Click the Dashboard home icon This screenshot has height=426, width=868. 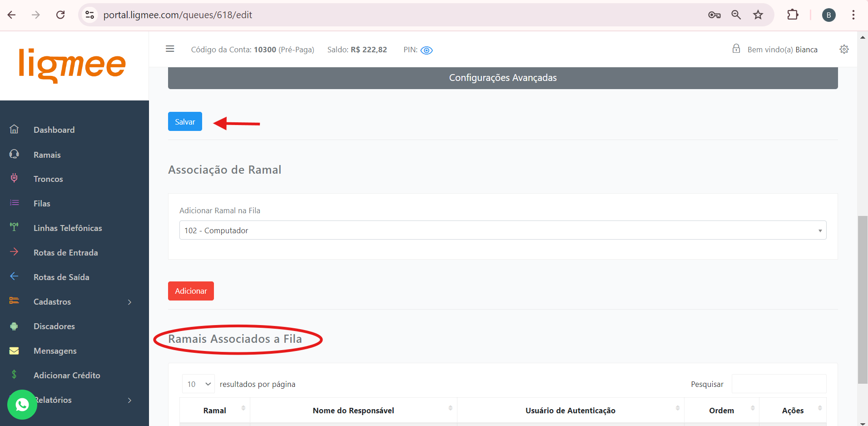click(x=15, y=130)
